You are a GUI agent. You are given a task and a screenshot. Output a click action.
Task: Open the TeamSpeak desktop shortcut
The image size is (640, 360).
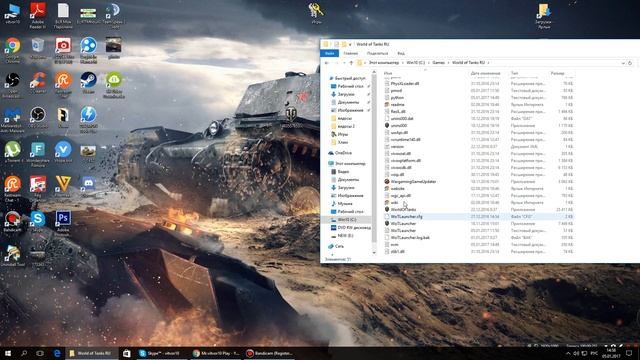point(113,15)
